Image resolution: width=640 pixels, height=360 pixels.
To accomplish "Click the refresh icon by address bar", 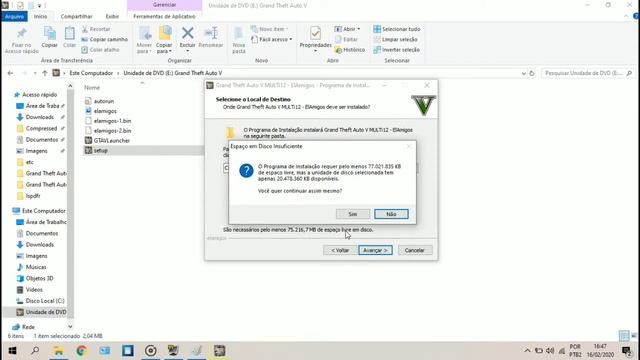I will [532, 73].
